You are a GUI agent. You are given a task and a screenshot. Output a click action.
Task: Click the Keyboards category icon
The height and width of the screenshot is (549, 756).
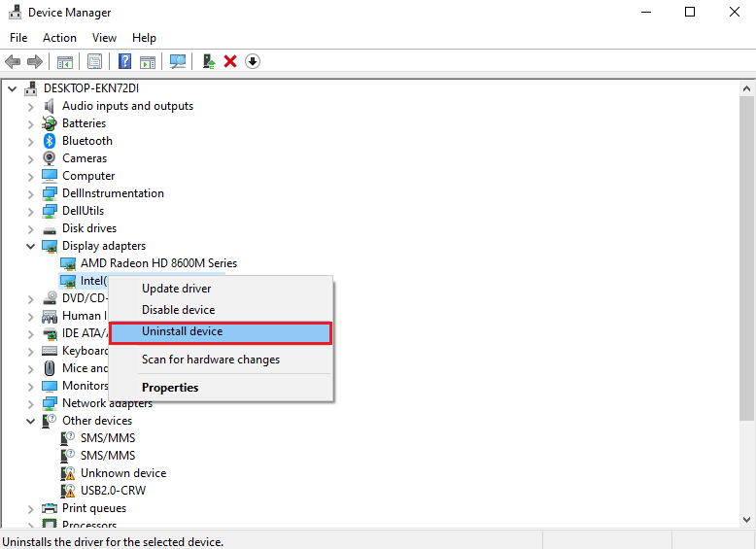pos(50,351)
